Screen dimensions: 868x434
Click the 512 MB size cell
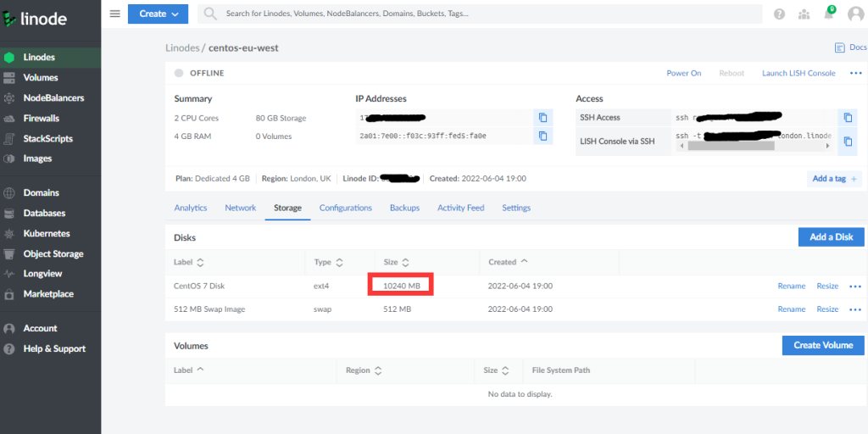pos(397,309)
